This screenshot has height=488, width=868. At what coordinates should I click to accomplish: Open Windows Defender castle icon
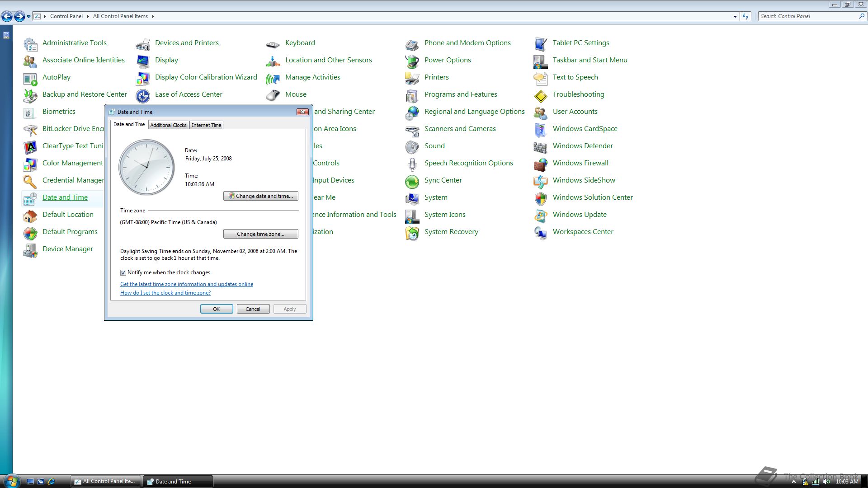click(x=541, y=147)
